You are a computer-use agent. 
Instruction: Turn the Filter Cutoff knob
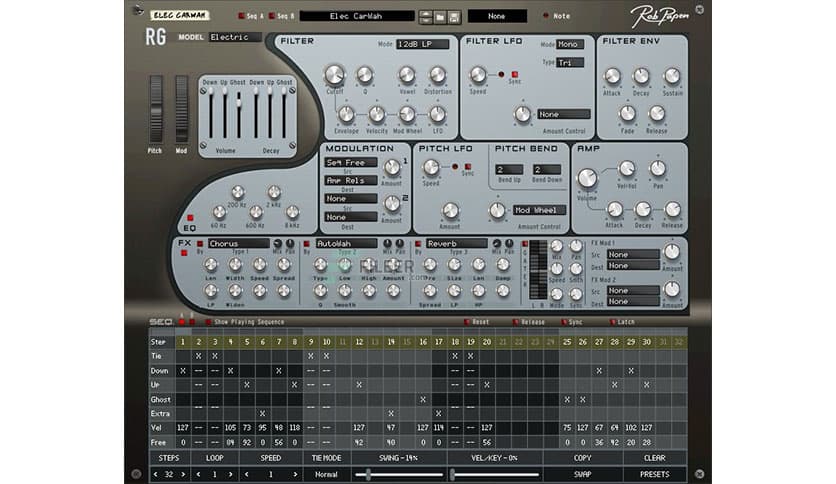point(334,75)
